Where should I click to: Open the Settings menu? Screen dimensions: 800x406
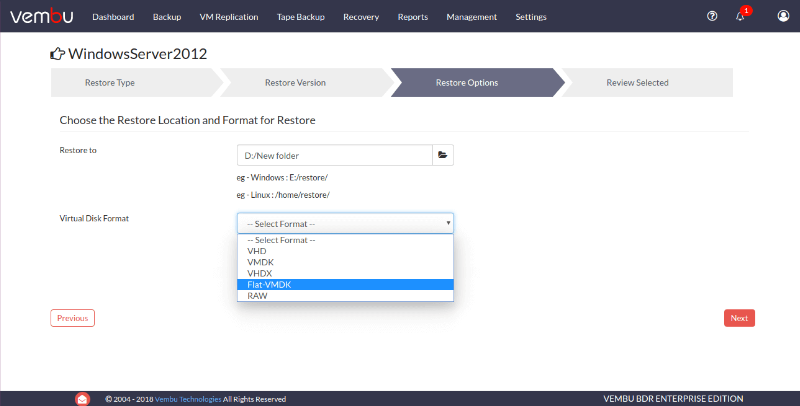tap(531, 17)
